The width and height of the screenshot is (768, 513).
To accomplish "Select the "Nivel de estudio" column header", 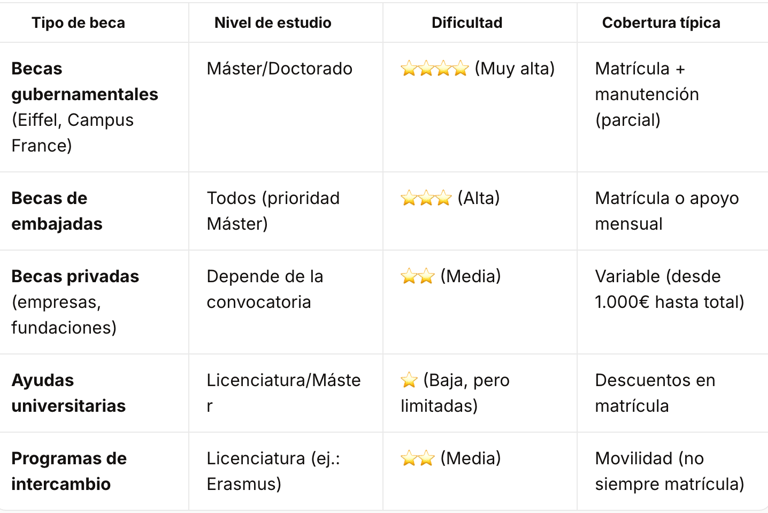I will click(272, 22).
